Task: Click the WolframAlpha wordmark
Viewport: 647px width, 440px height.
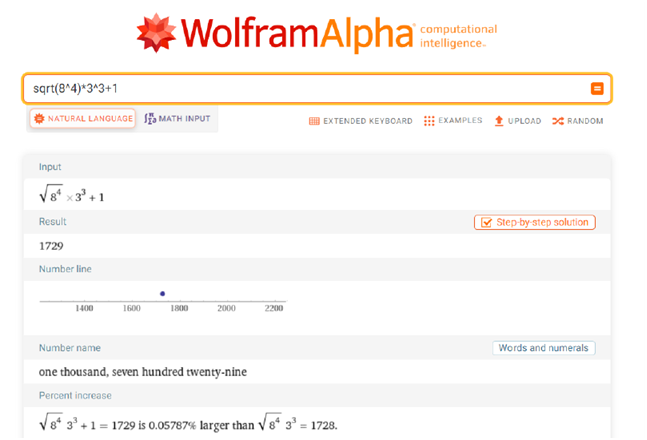Action: pos(297,34)
